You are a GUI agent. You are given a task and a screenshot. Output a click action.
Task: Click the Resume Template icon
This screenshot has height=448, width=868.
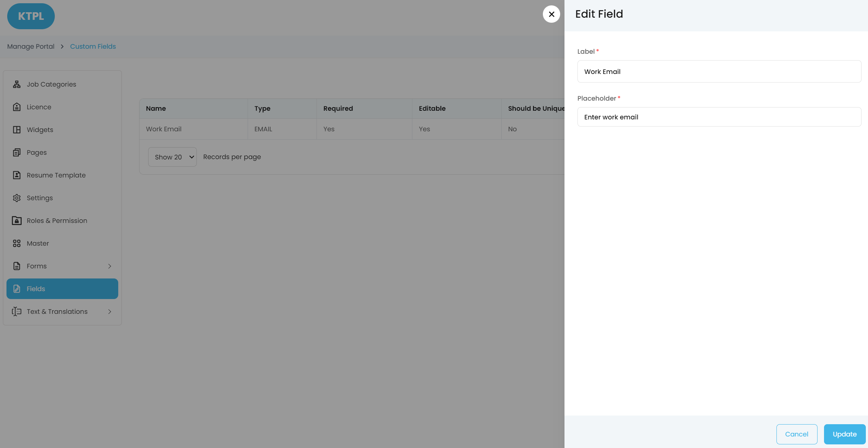17,175
